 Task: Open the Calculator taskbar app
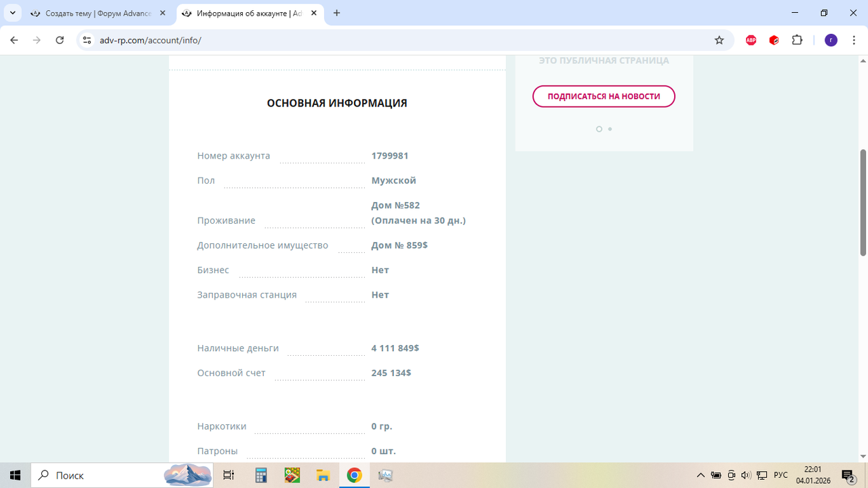coord(261,475)
